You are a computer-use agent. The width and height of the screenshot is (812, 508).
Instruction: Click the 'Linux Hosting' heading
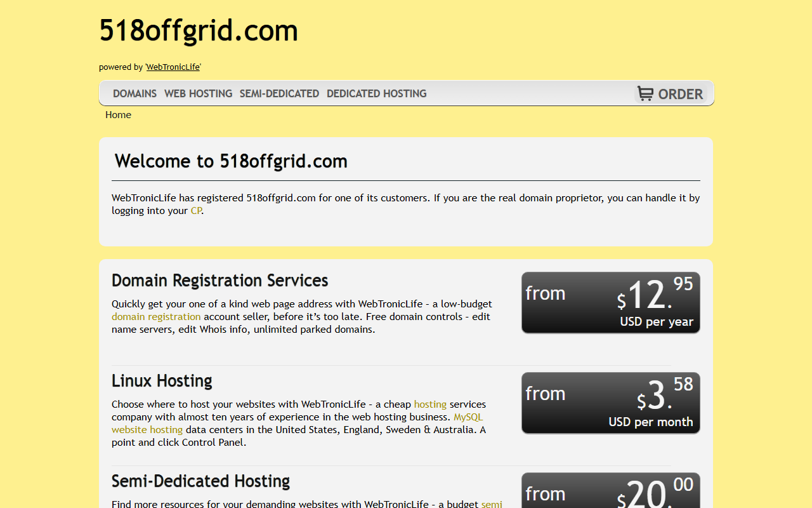tap(162, 380)
